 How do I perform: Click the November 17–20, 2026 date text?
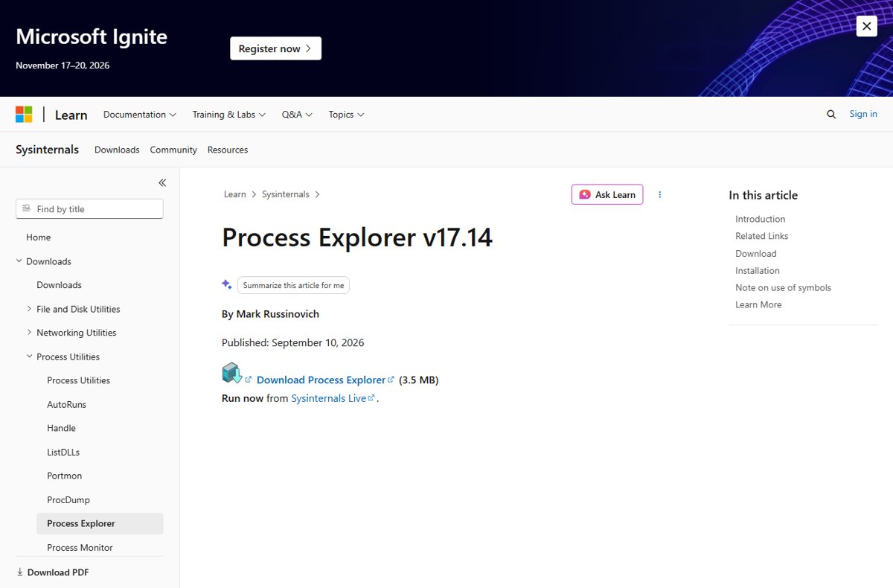click(63, 65)
